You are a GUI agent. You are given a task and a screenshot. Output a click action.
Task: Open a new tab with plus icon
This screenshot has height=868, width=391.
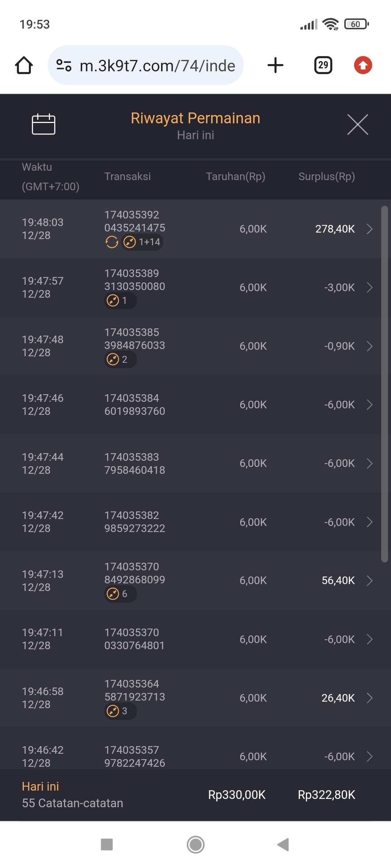[276, 65]
